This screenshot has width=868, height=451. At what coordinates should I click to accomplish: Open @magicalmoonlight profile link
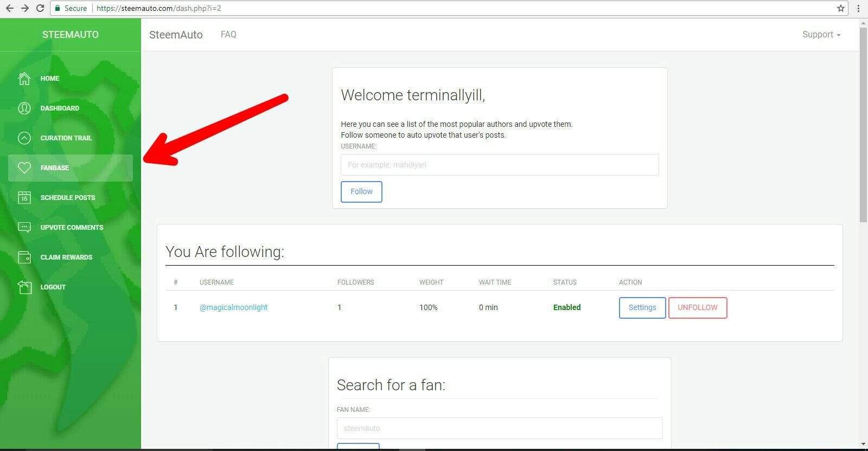point(233,307)
